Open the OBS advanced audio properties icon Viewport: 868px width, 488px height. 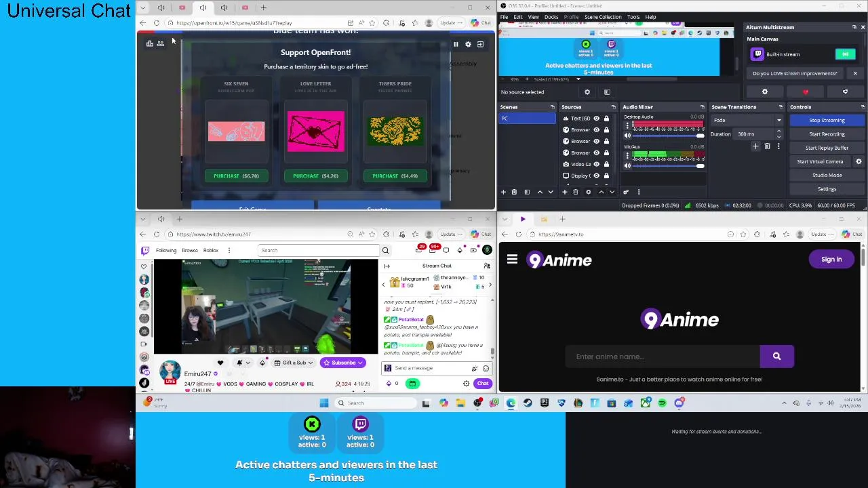point(626,192)
